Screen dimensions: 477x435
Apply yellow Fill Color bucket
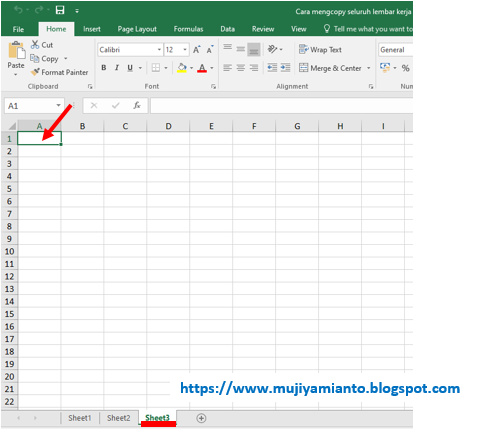(x=182, y=68)
